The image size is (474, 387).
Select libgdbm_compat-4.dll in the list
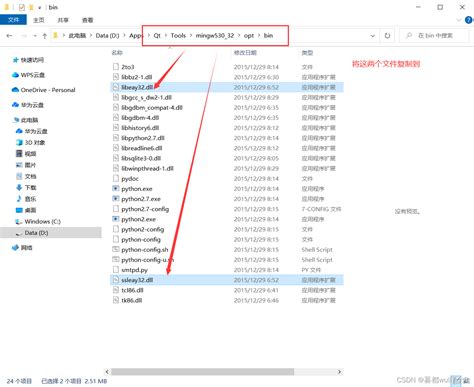click(227, 108)
